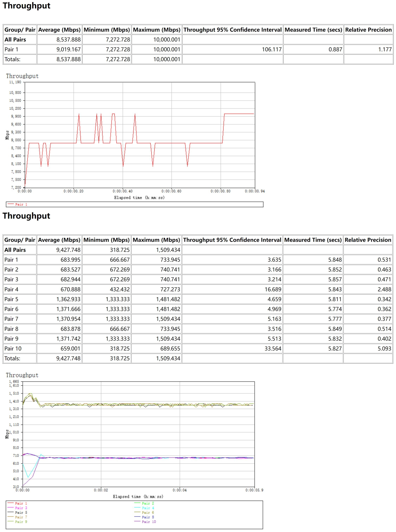The height and width of the screenshot is (532, 396).
Task: Click the Pair 10 row label in table
Action: tap(13, 349)
